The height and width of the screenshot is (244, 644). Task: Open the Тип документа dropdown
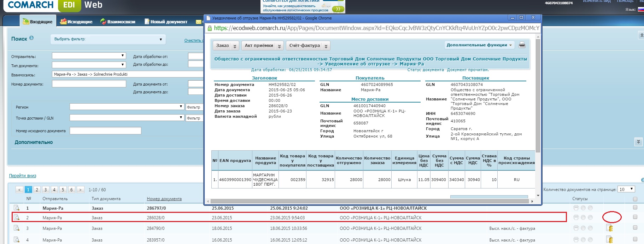pyautogui.click(x=89, y=65)
